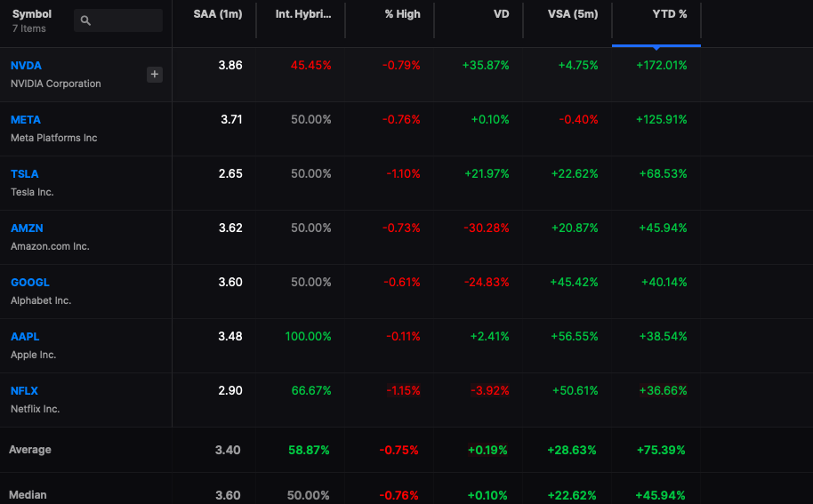Screen dimensions: 813x504
Task: Select the Apple Inc. company name
Action: click(x=33, y=355)
